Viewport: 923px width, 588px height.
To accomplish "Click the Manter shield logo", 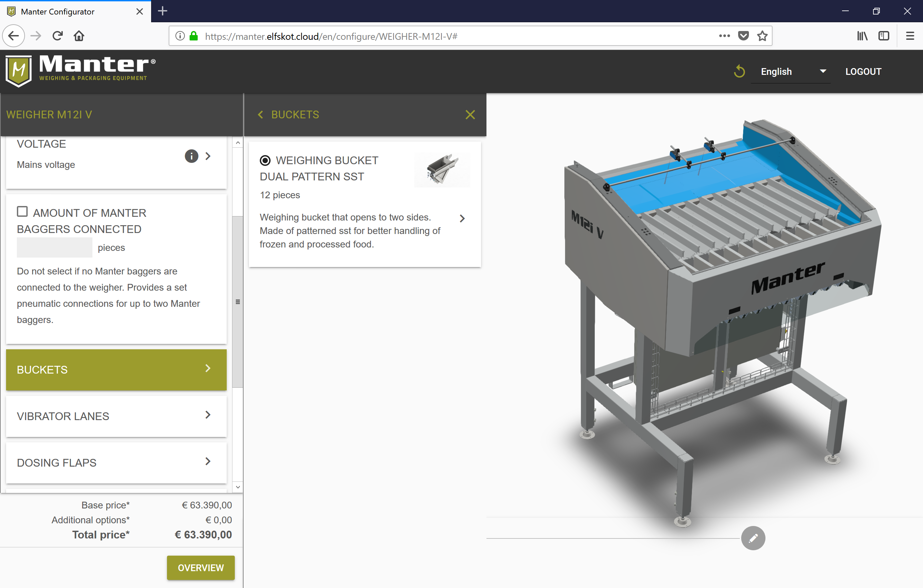I will pos(19,71).
